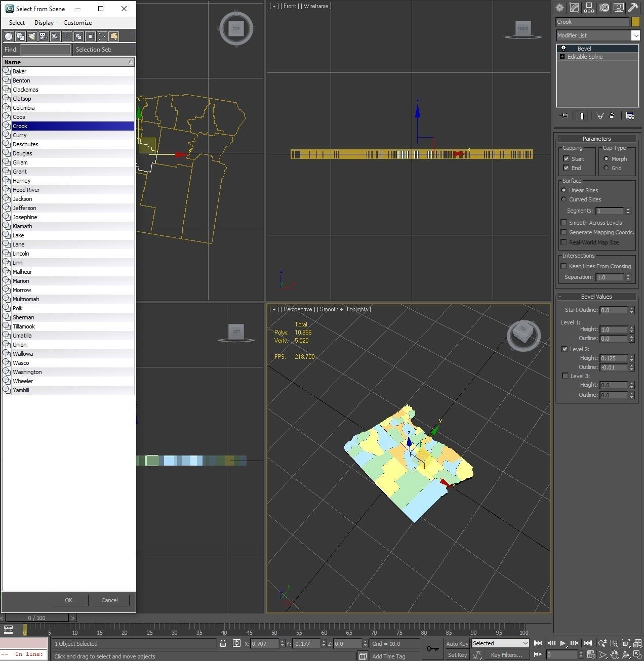Click Level 1 Height spinner arrows
Image resolution: width=644 pixels, height=661 pixels.
(x=631, y=329)
